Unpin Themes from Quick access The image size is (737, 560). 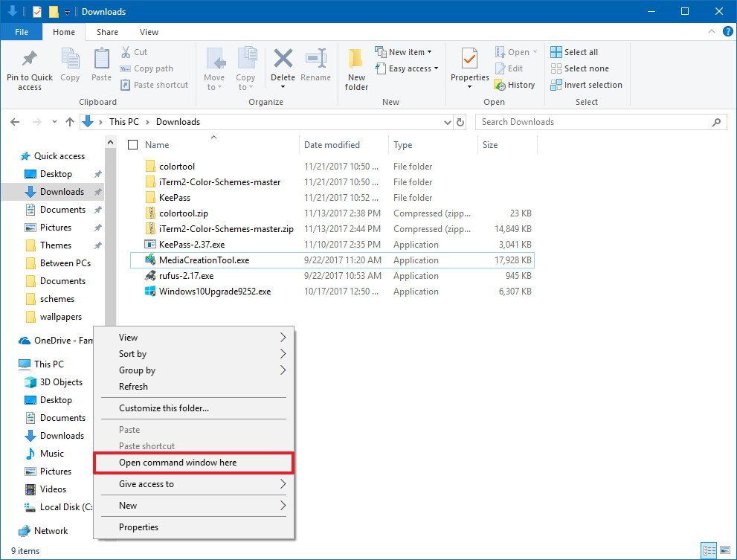(x=97, y=245)
